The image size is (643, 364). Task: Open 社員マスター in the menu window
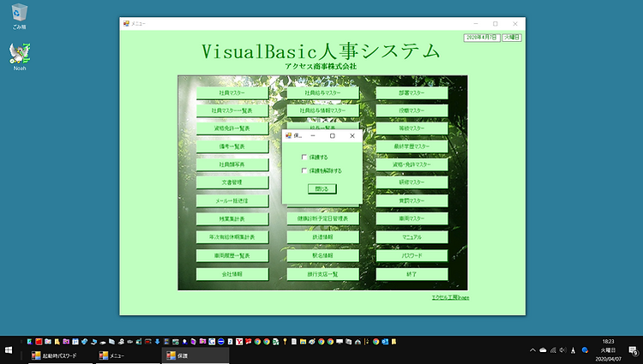point(232,93)
